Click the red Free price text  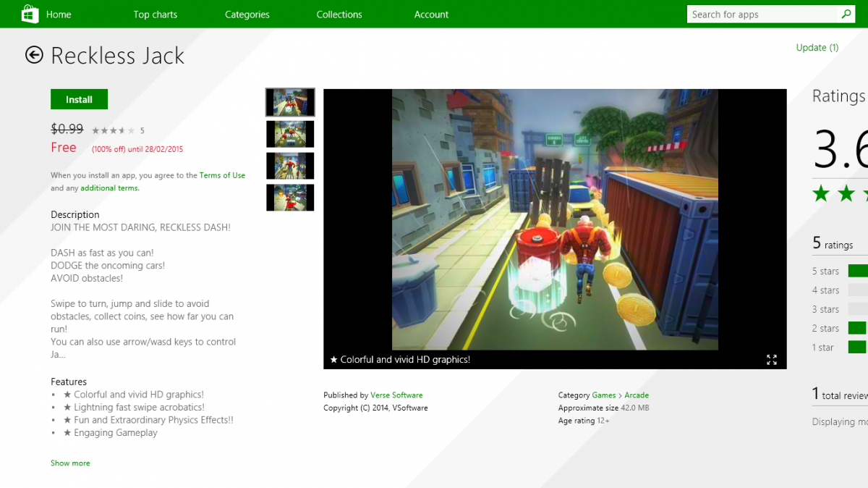(x=63, y=148)
